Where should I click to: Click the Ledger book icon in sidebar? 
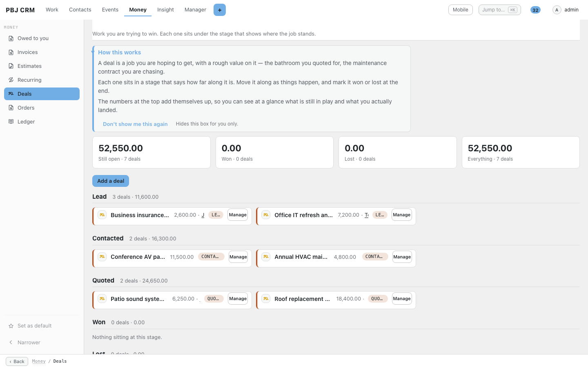pyautogui.click(x=11, y=122)
